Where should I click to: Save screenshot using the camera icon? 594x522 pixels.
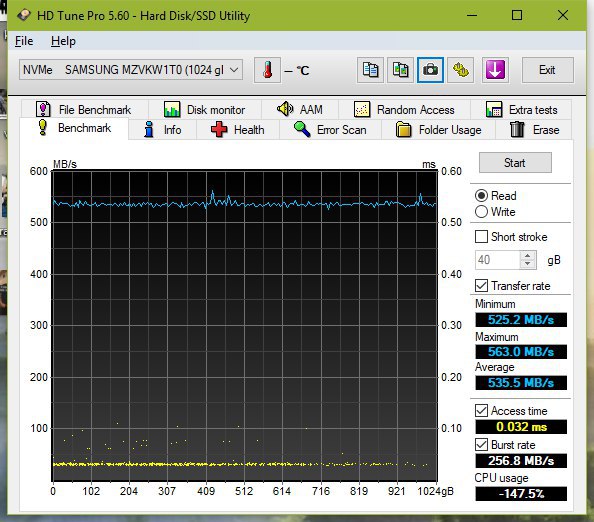click(x=430, y=70)
